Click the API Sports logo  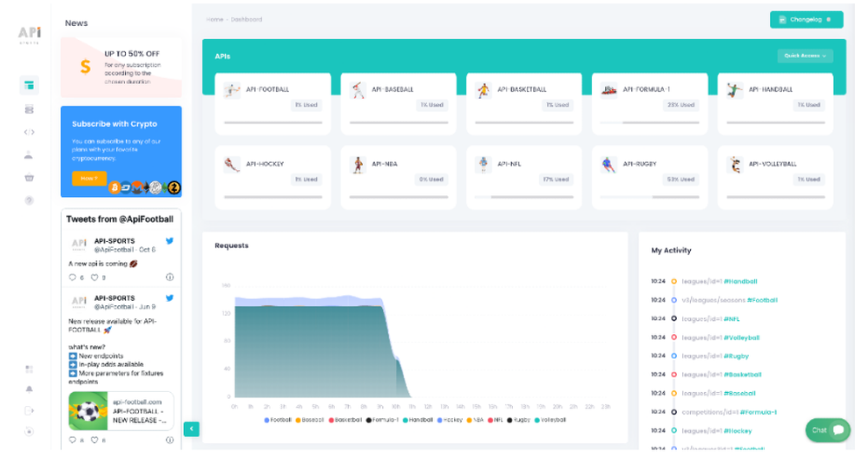pos(30,35)
